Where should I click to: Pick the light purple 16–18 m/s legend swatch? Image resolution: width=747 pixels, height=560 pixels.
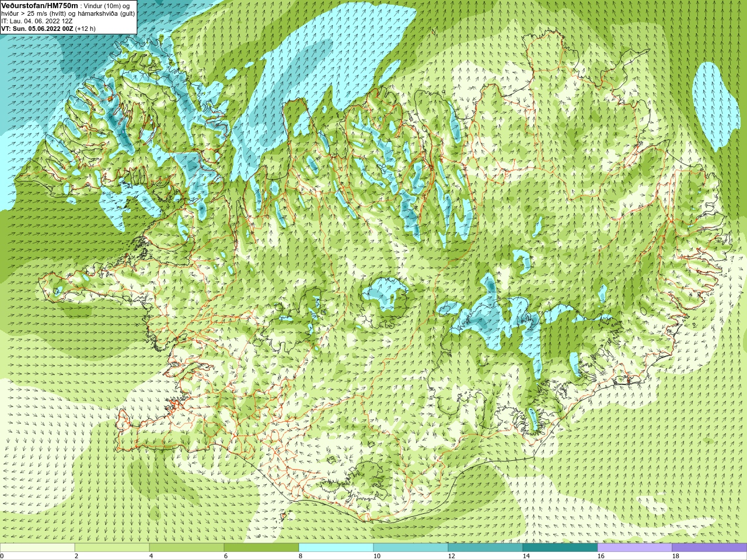pyautogui.click(x=635, y=548)
